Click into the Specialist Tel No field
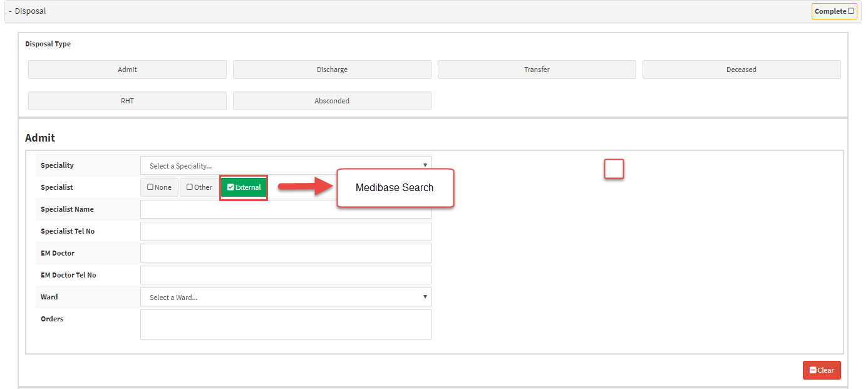The width and height of the screenshot is (868, 389). click(286, 231)
